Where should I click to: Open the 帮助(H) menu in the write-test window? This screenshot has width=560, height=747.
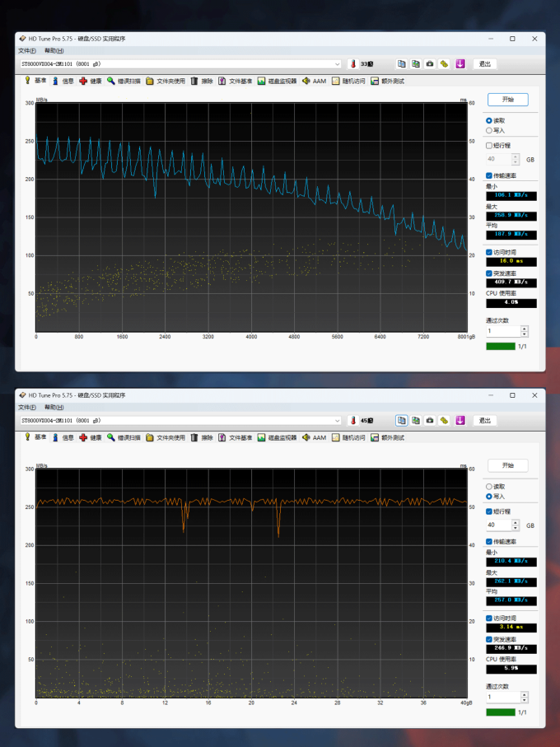54,407
